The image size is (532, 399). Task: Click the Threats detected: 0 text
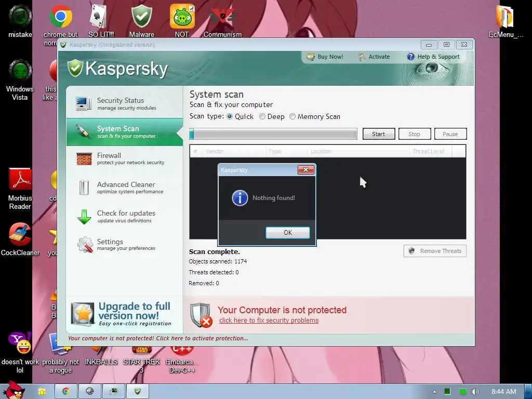(214, 272)
